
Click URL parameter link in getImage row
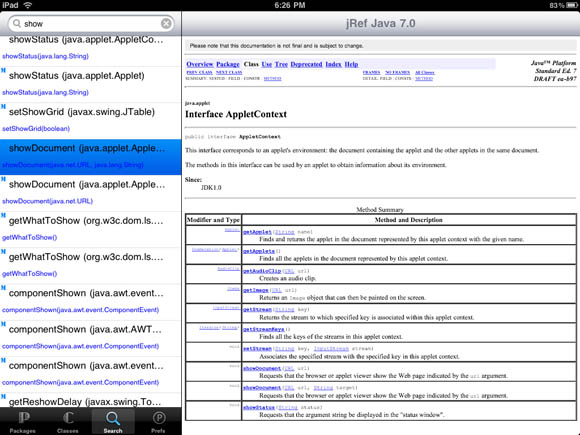tap(276, 290)
